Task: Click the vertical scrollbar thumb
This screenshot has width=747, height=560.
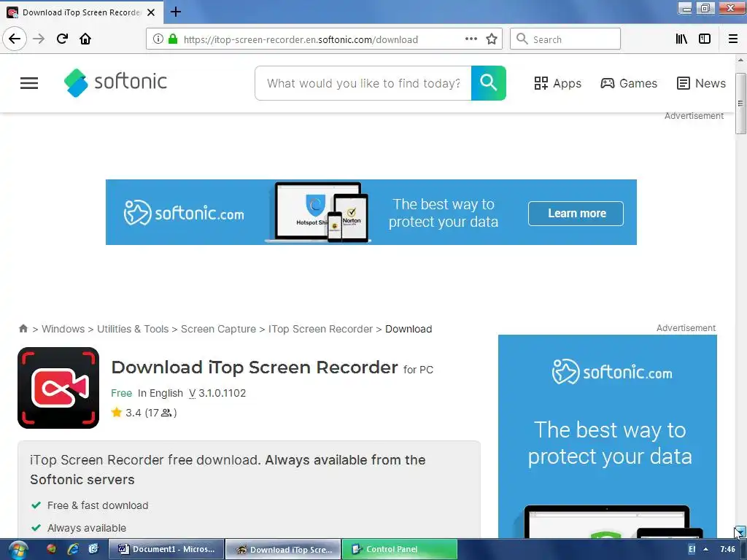Action: tap(740, 104)
